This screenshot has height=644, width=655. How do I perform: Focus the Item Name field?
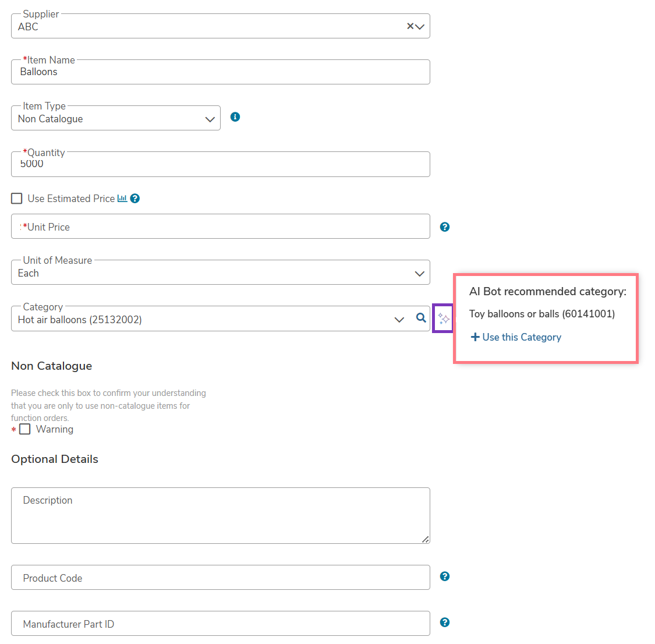[221, 72]
